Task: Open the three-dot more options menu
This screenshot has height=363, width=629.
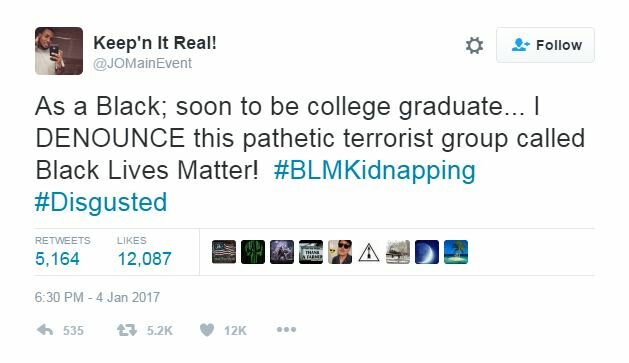Action: [286, 330]
